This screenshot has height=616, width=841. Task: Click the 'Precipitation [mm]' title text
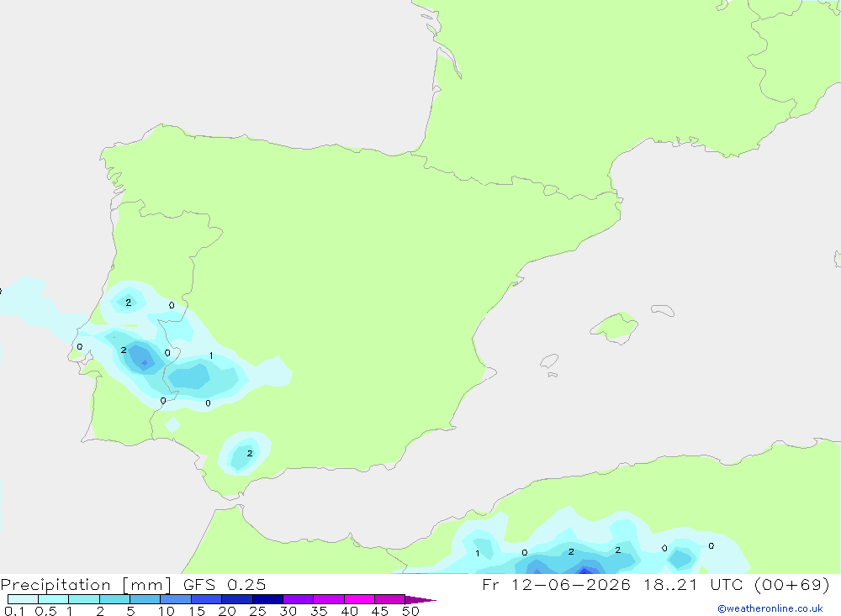[86, 585]
